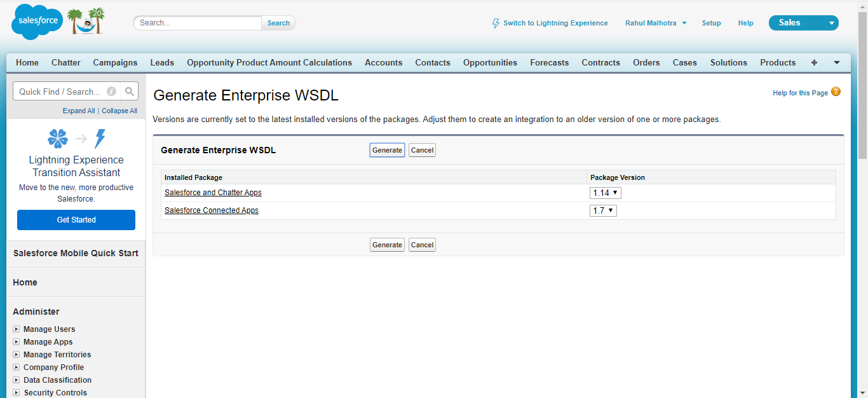Click the magnifier icon in Quick Find
Image resolution: width=868 pixels, height=398 pixels.
point(129,91)
